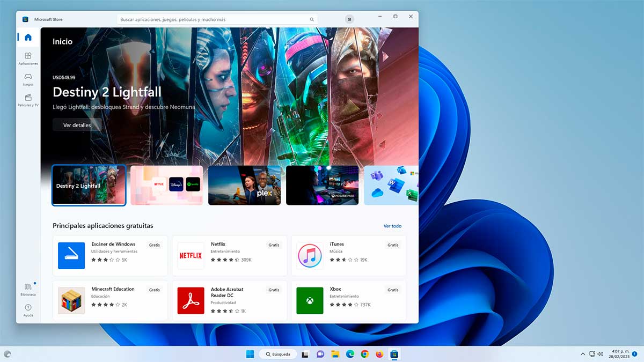This screenshot has width=644, height=362.
Task: Open Microsoft Edge from the taskbar
Action: coord(350,354)
